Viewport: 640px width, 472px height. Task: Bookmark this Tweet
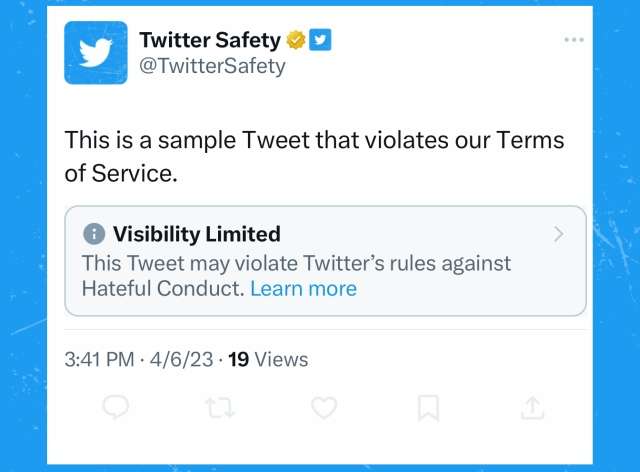(428, 407)
